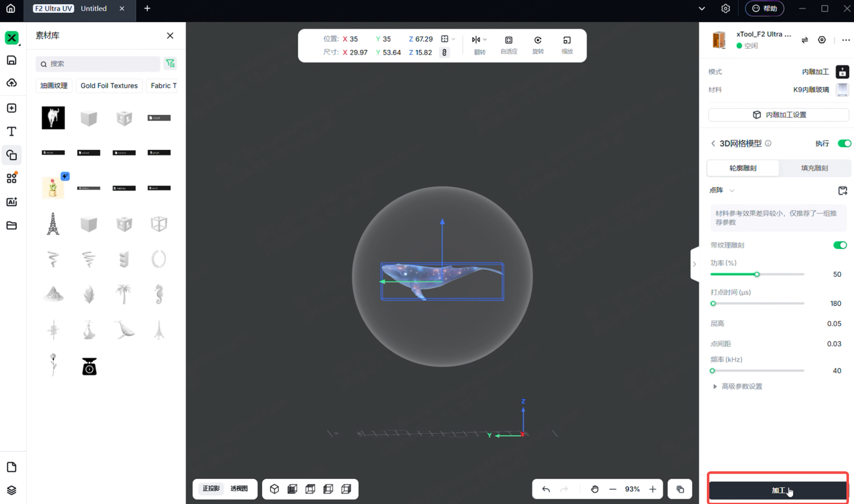Adjust the 频率 kHz slider handle
The width and height of the screenshot is (854, 504).
712,371
